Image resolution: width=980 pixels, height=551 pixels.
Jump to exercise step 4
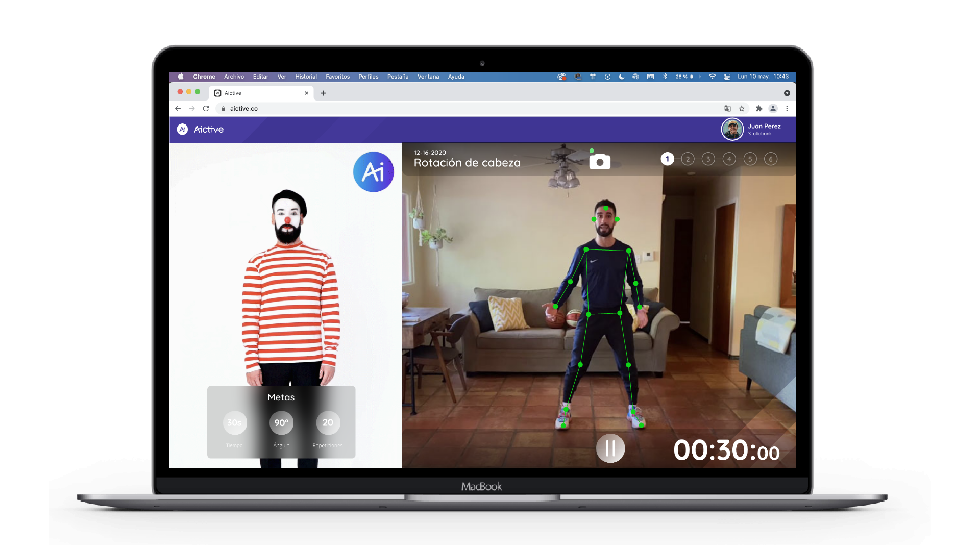click(x=729, y=159)
